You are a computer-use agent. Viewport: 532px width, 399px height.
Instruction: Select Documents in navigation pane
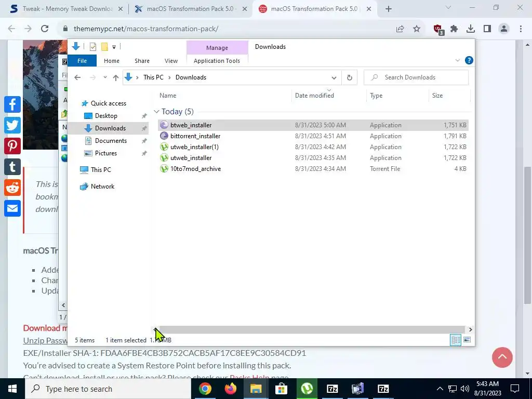pos(111,141)
